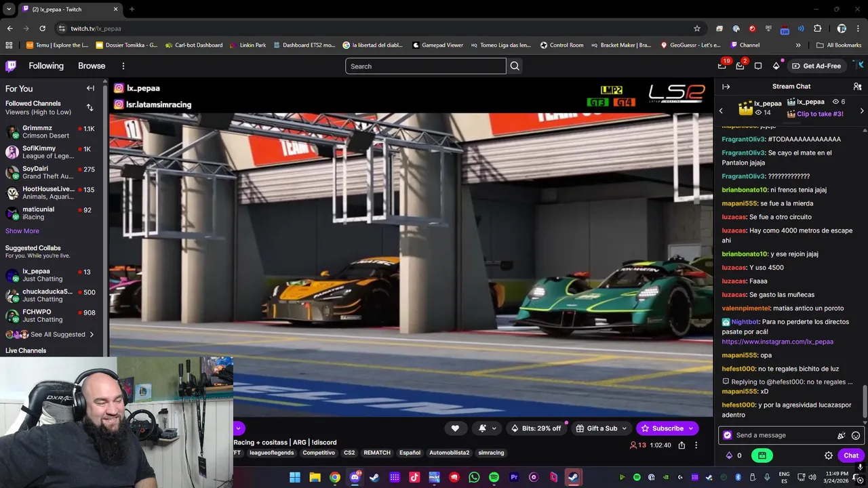Open Get Bits diamond icon in top bar

[x=776, y=66]
